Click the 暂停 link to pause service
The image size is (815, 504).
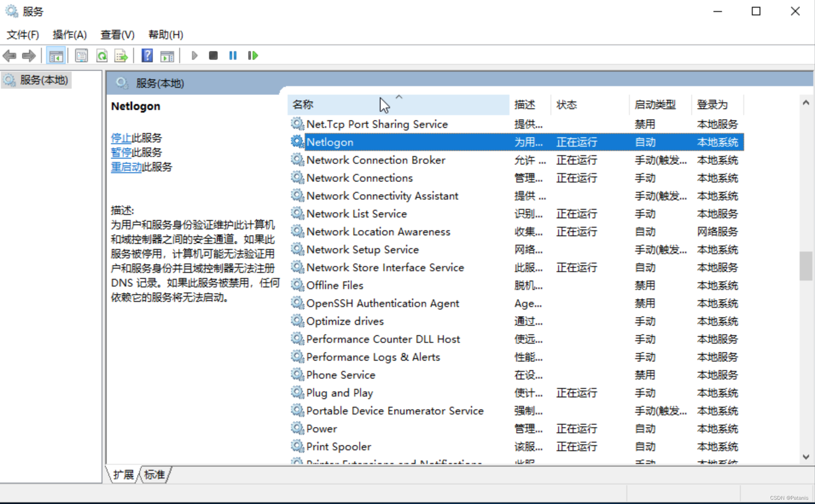pos(121,152)
